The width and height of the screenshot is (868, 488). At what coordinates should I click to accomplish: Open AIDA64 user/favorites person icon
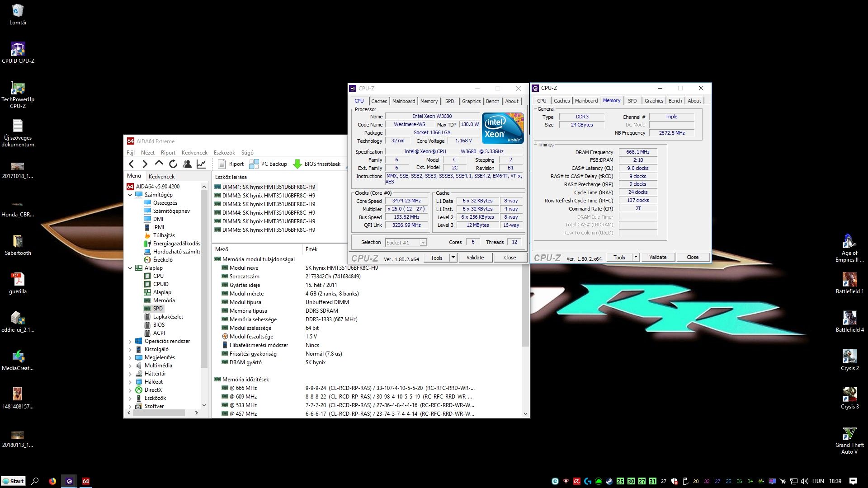point(187,164)
